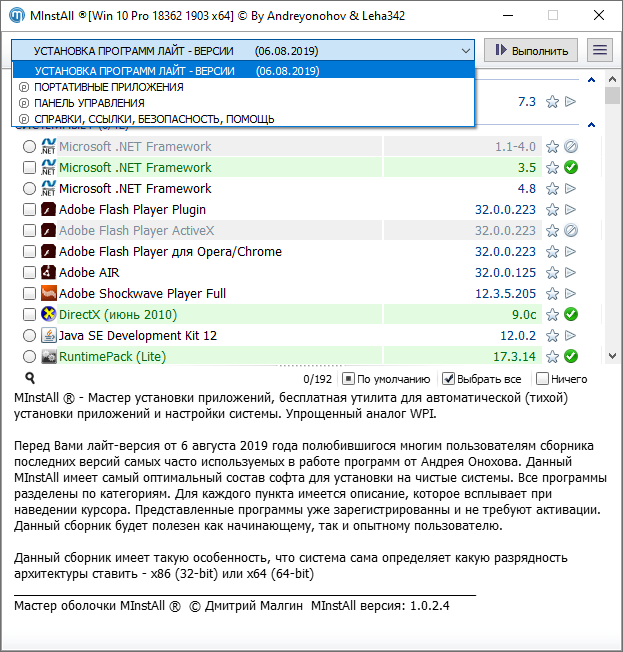Close the MInstAll window
The height and width of the screenshot is (652, 623).
click(x=599, y=15)
